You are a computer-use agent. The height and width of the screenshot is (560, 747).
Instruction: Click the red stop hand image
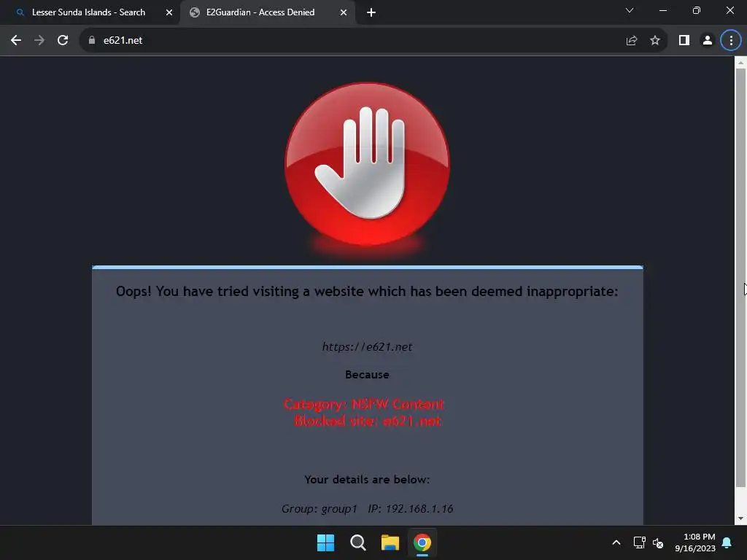(367, 164)
